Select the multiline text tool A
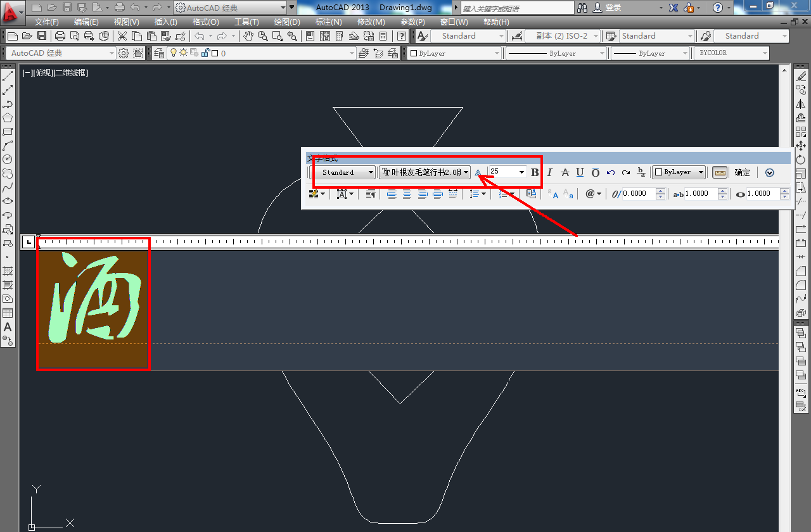The image size is (811, 532). pyautogui.click(x=8, y=327)
